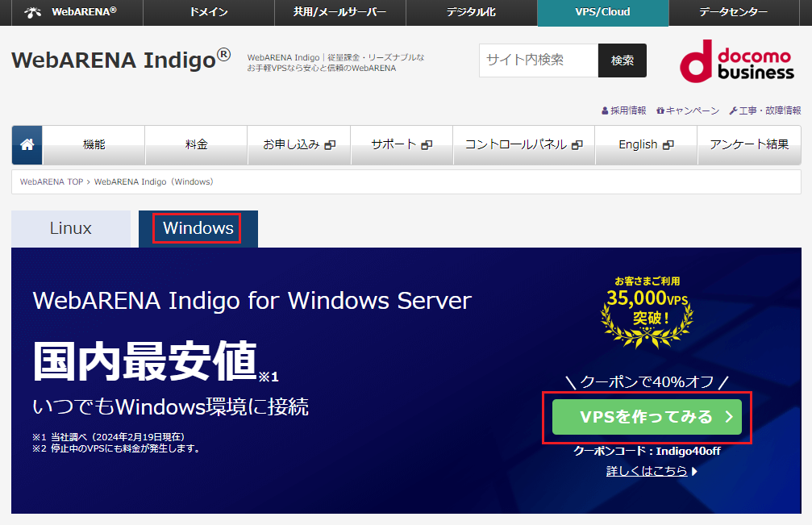Open the ドメイン top menu

click(x=209, y=12)
